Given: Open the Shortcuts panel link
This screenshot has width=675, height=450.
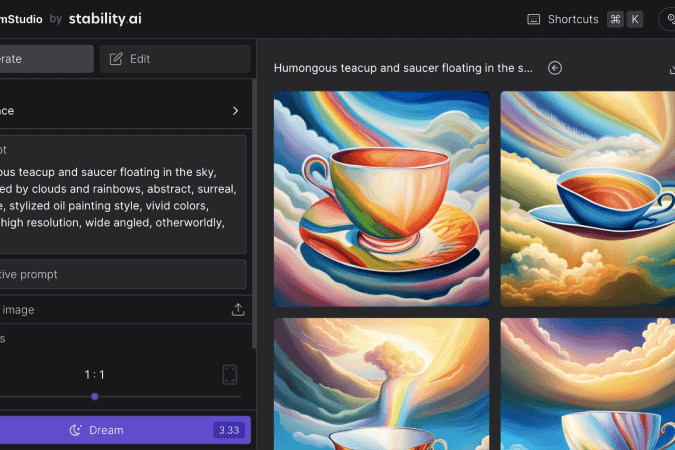Looking at the screenshot, I should click(x=573, y=19).
